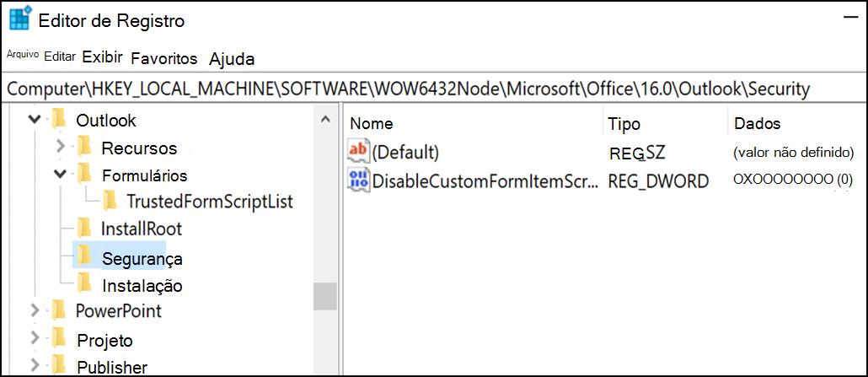Click the Publisher folder icon
The height and width of the screenshot is (377, 868).
point(58,365)
